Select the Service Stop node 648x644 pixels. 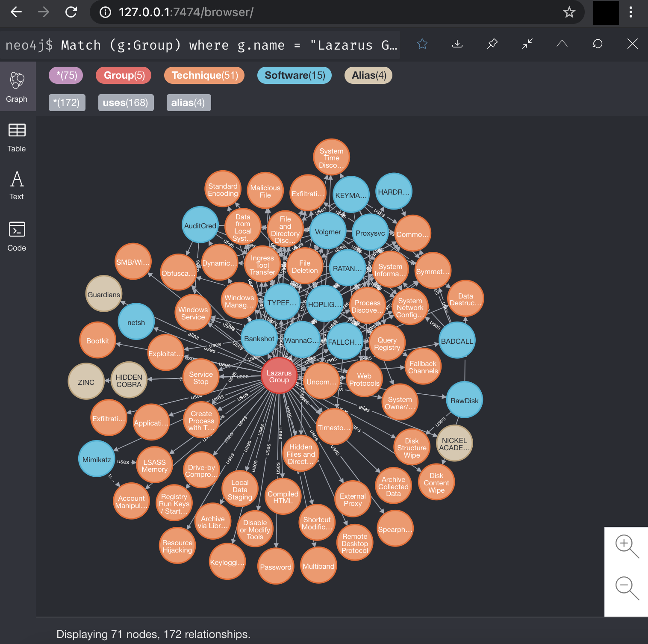click(201, 377)
